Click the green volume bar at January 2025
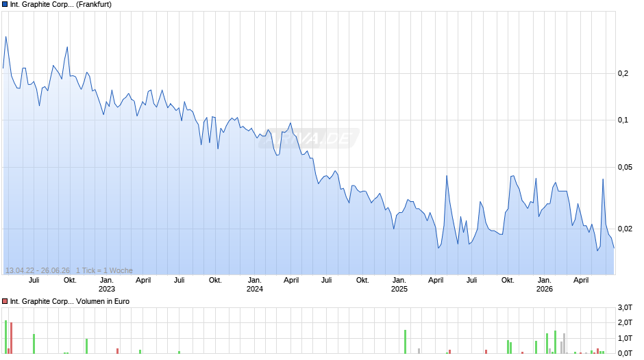This screenshot has width=644, height=360. [405, 342]
